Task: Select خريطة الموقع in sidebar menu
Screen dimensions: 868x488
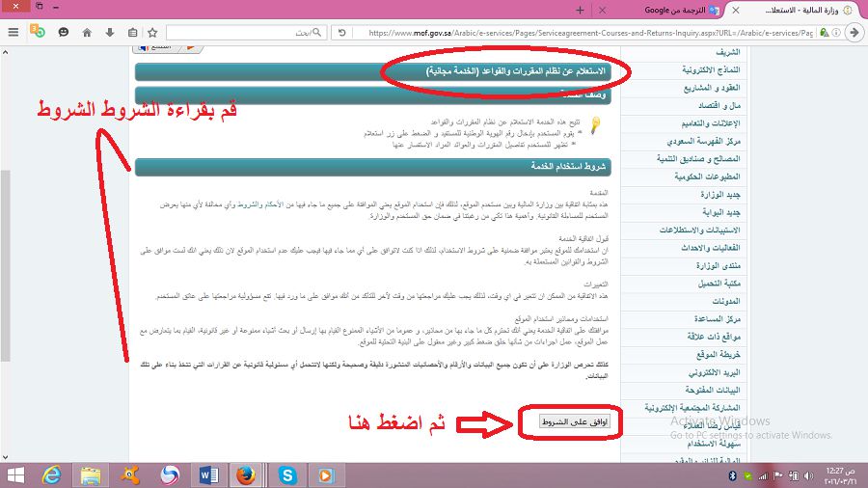Action: [718, 354]
